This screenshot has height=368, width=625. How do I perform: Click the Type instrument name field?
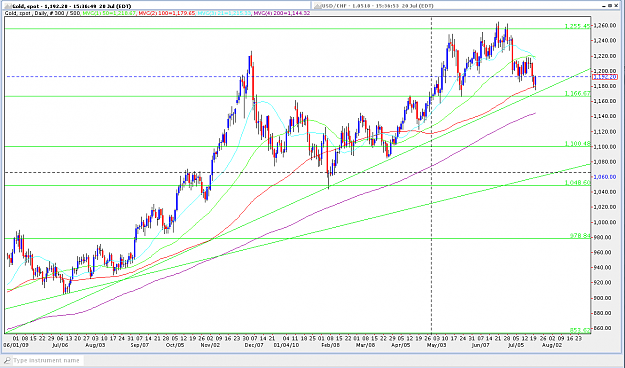click(x=47, y=360)
